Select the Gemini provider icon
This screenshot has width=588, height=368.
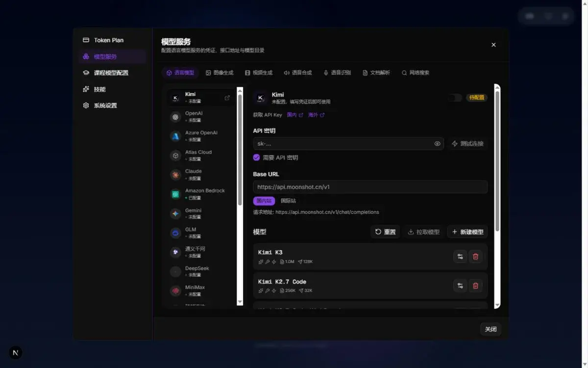tap(175, 213)
